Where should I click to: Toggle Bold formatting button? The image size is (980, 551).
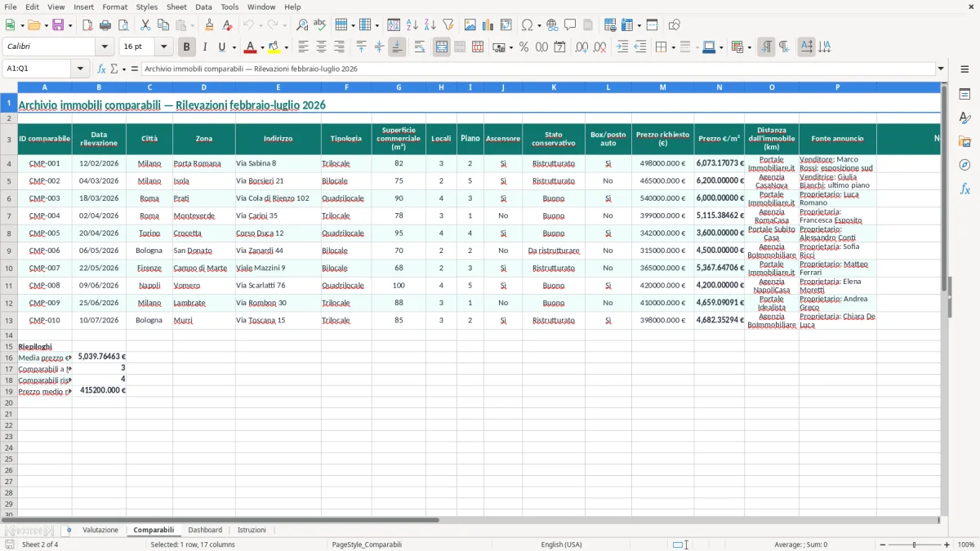187,47
